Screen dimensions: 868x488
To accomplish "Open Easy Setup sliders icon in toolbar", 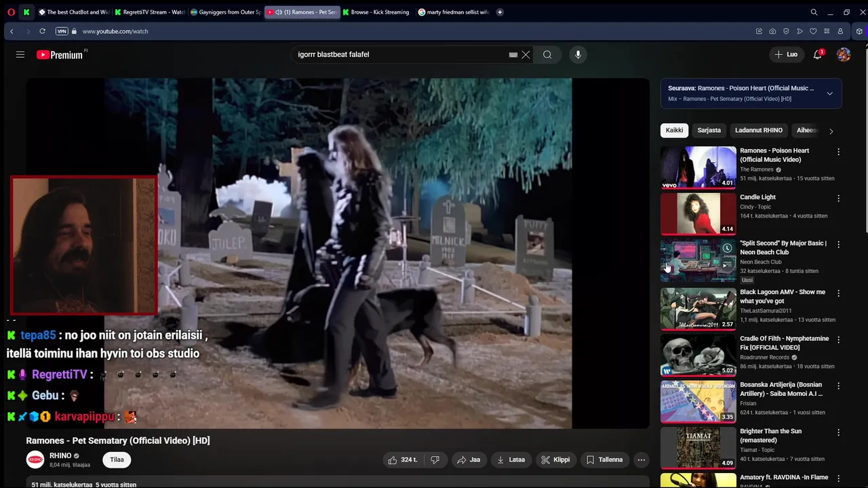I will 827,31.
